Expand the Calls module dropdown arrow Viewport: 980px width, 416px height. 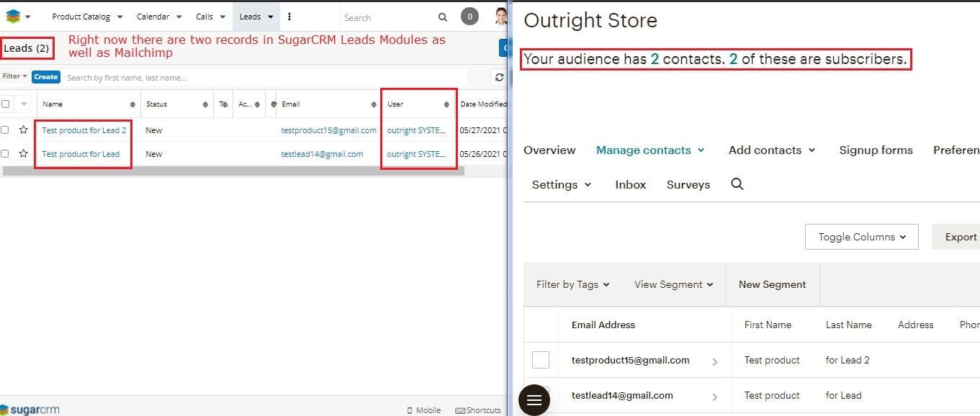222,17
